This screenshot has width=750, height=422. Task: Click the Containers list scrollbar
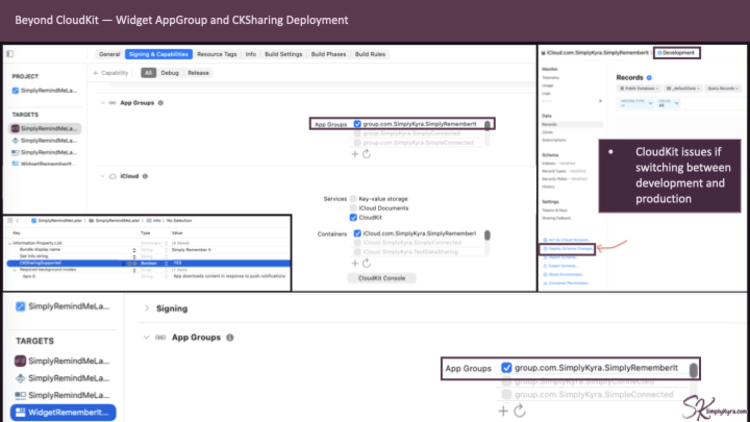tap(487, 235)
